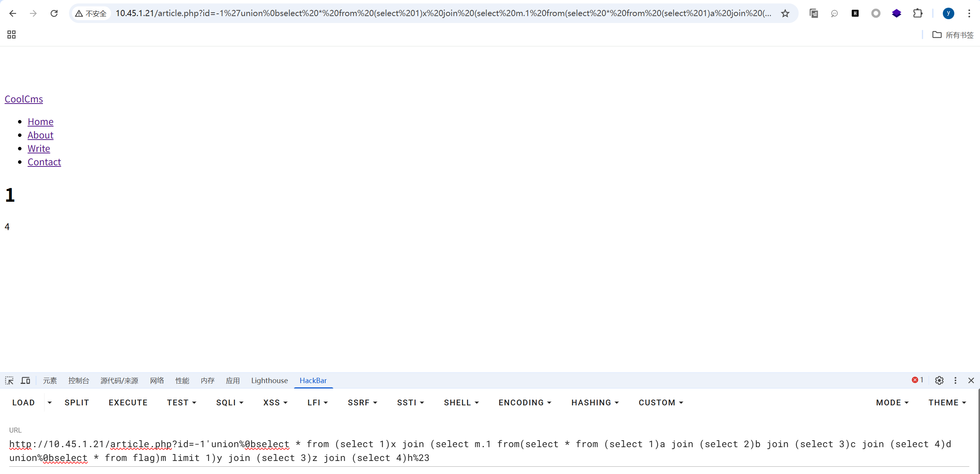Click the browser reload icon
The width and height of the screenshot is (980, 474).
click(x=54, y=13)
